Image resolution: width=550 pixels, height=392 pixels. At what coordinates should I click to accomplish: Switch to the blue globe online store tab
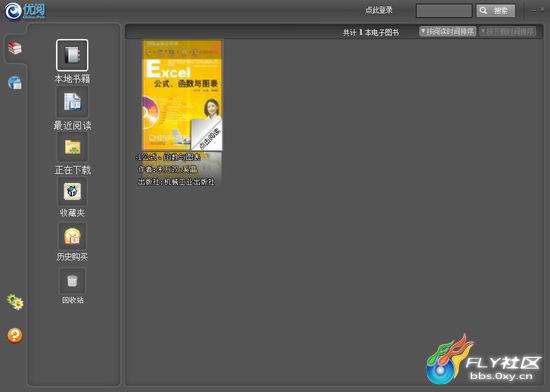(15, 82)
